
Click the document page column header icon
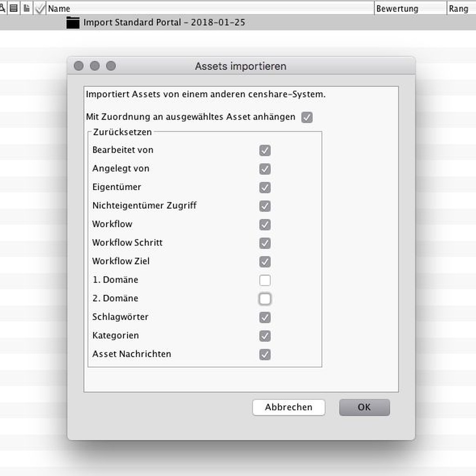[27, 8]
